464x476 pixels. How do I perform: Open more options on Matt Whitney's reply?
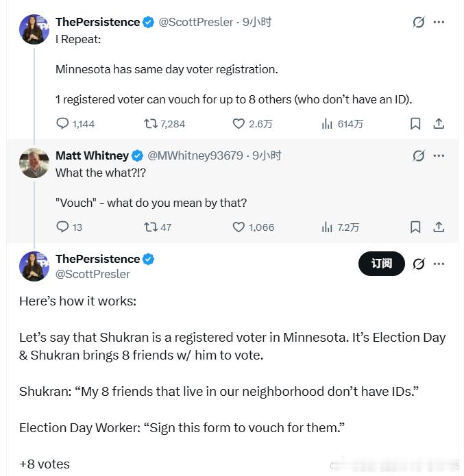pos(439,155)
